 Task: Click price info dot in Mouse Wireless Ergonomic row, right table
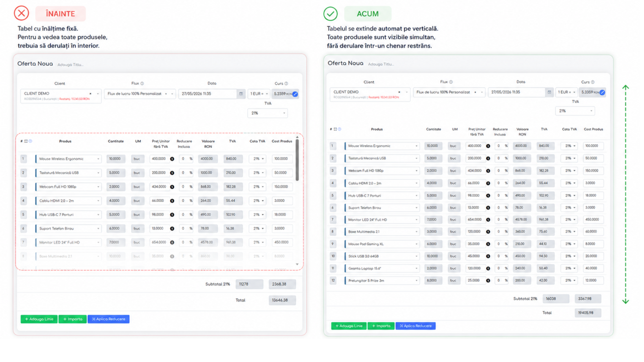click(488, 146)
